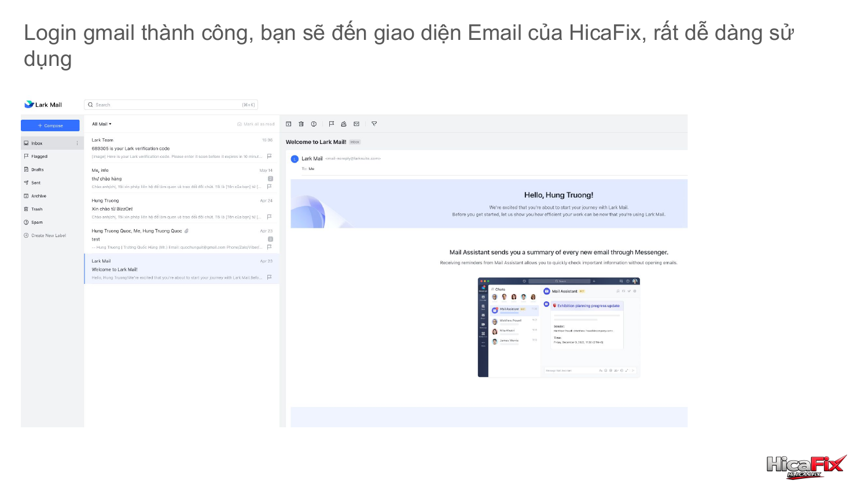Click Mark all as read
The width and height of the screenshot is (868, 488).
[256, 124]
